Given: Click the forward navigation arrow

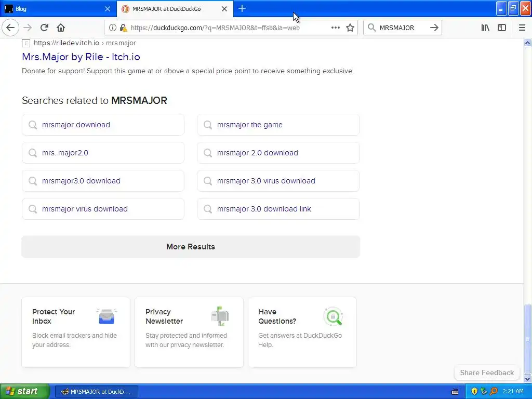Looking at the screenshot, I should [x=28, y=28].
